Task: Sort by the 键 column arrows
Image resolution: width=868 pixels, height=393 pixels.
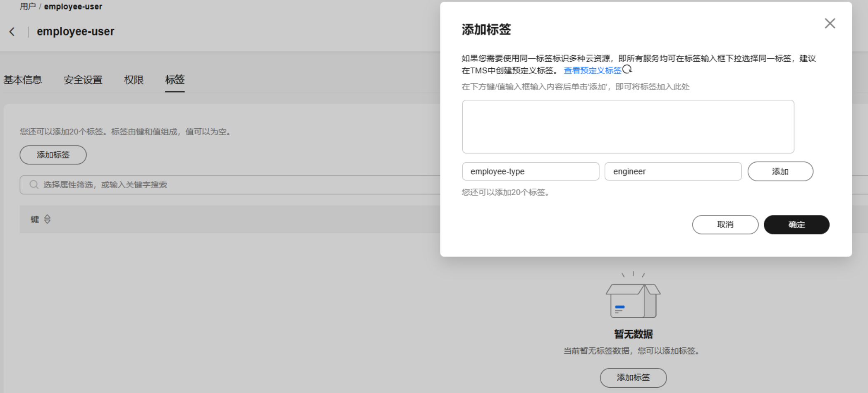Action: (x=47, y=219)
